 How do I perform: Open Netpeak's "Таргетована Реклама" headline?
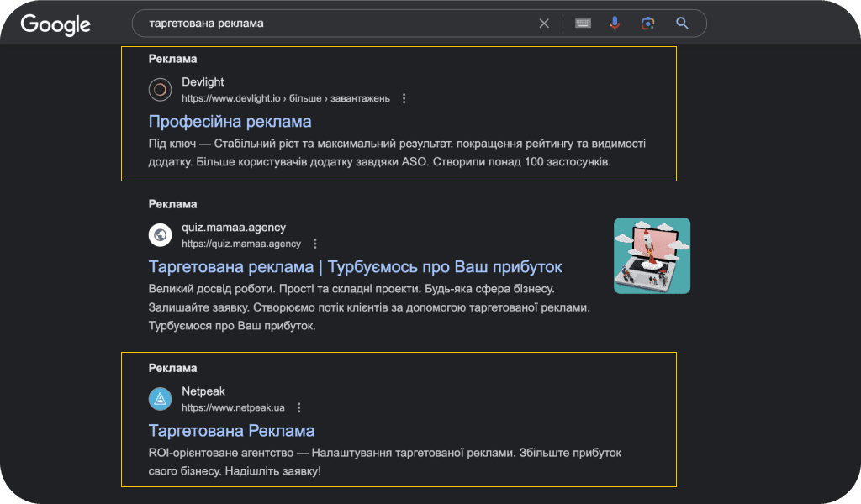[x=232, y=430]
